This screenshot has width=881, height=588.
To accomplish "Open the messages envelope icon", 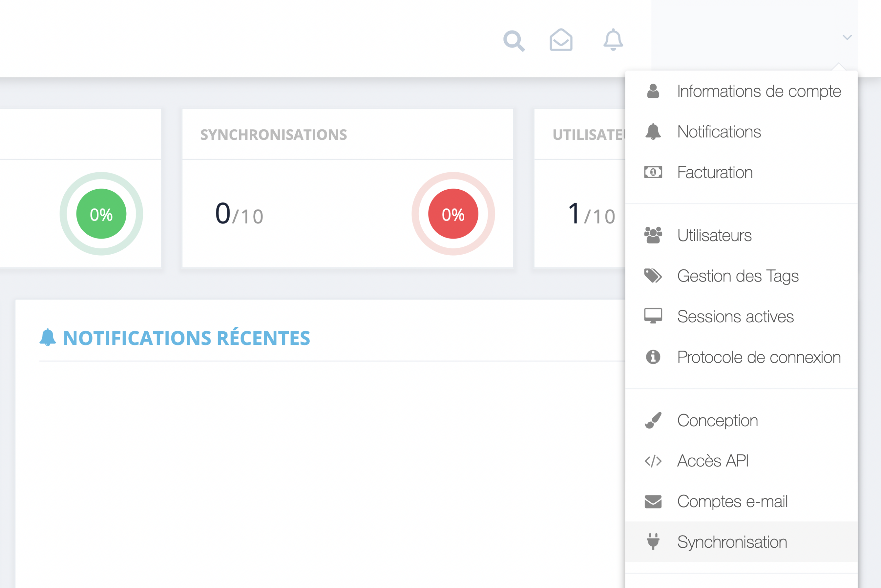I will [x=561, y=40].
